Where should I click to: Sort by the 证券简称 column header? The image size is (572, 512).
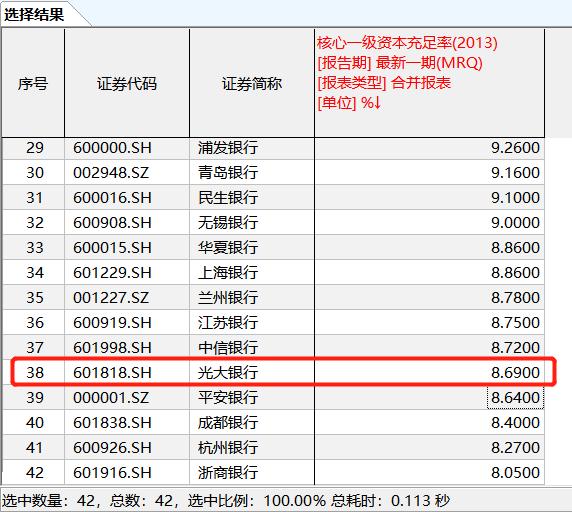click(x=252, y=84)
